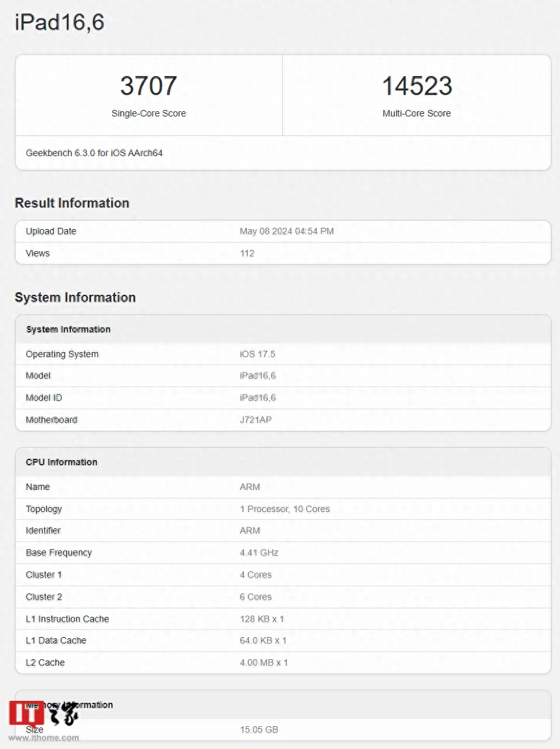Select the iPad16,6 page heading

point(59,21)
